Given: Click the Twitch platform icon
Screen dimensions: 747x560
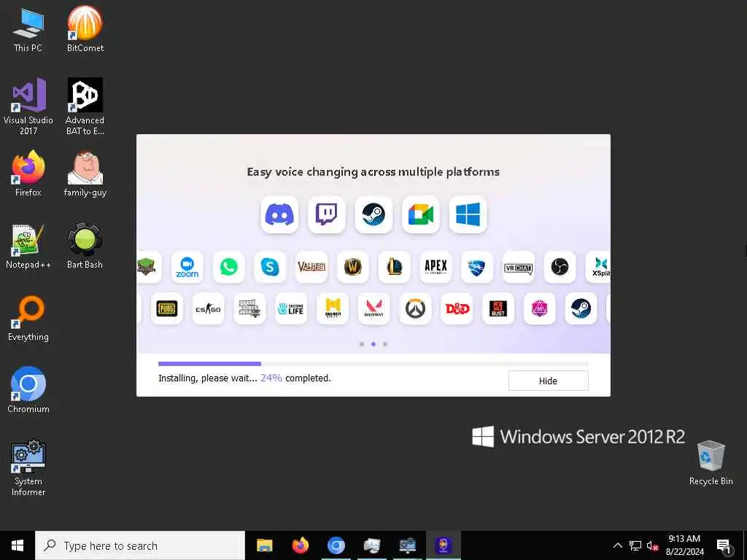Looking at the screenshot, I should click(x=326, y=214).
